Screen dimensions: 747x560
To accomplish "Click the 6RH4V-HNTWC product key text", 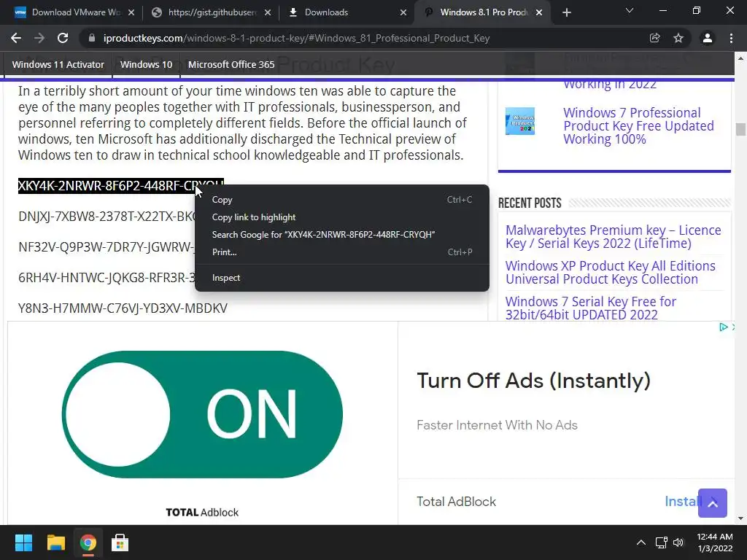I will (107, 278).
